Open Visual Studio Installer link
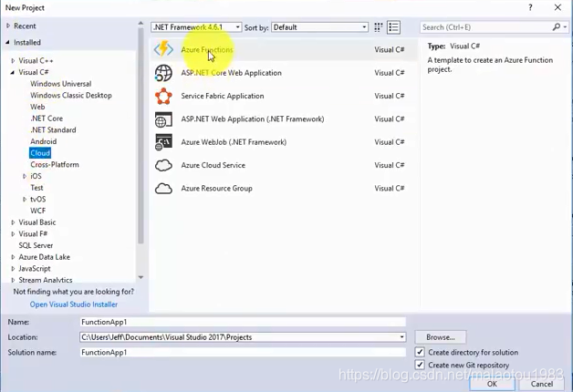This screenshot has width=573, height=392. (x=74, y=304)
